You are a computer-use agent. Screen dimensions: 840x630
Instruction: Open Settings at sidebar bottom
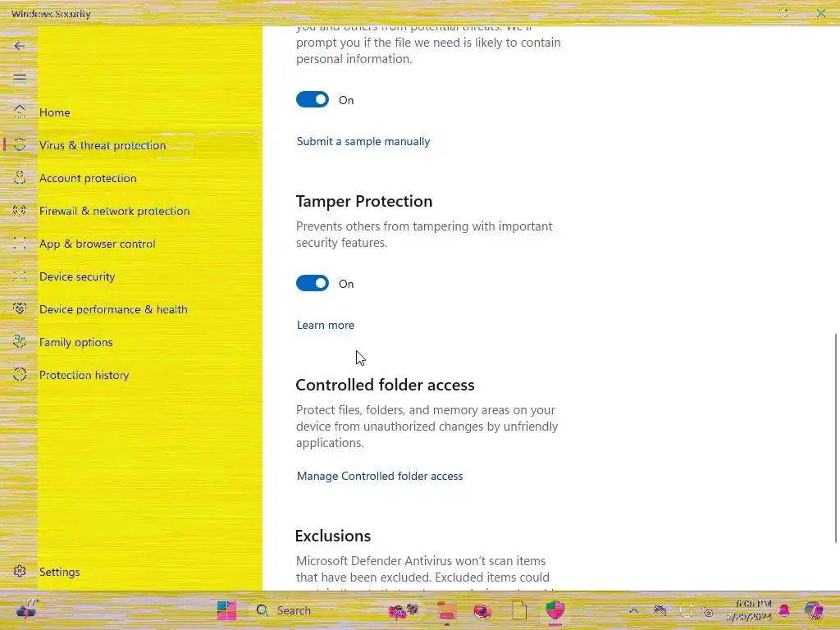[x=59, y=572]
